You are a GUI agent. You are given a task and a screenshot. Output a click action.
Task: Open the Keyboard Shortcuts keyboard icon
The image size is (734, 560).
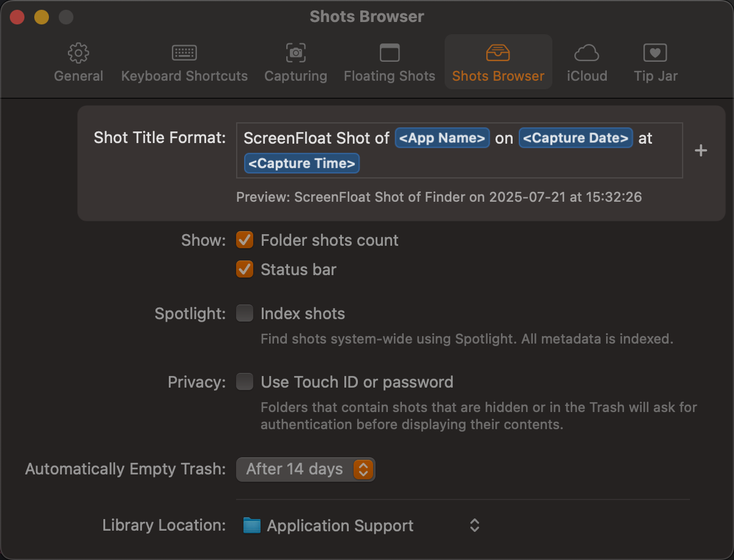click(x=184, y=54)
